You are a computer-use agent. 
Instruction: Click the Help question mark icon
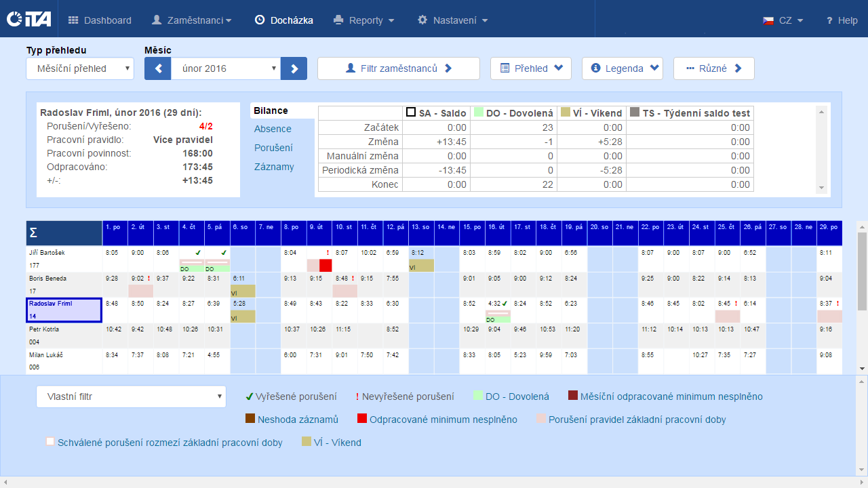point(829,20)
